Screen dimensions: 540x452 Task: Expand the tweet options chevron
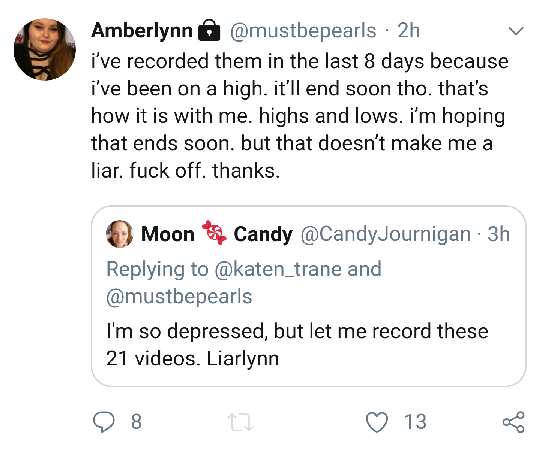coord(516,31)
